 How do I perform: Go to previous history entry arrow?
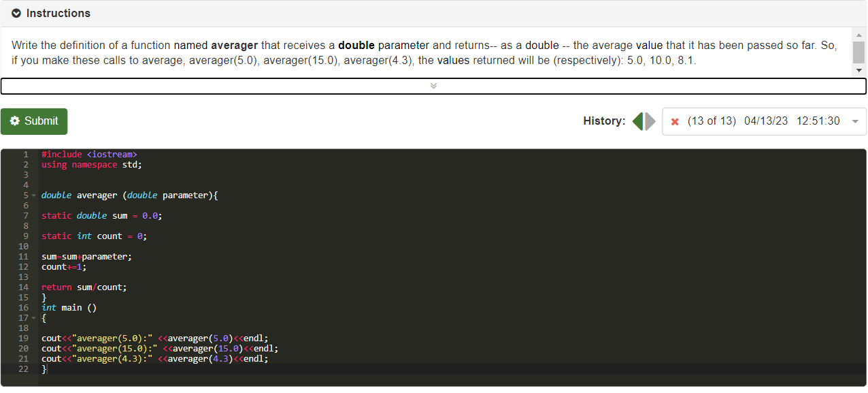(x=637, y=121)
